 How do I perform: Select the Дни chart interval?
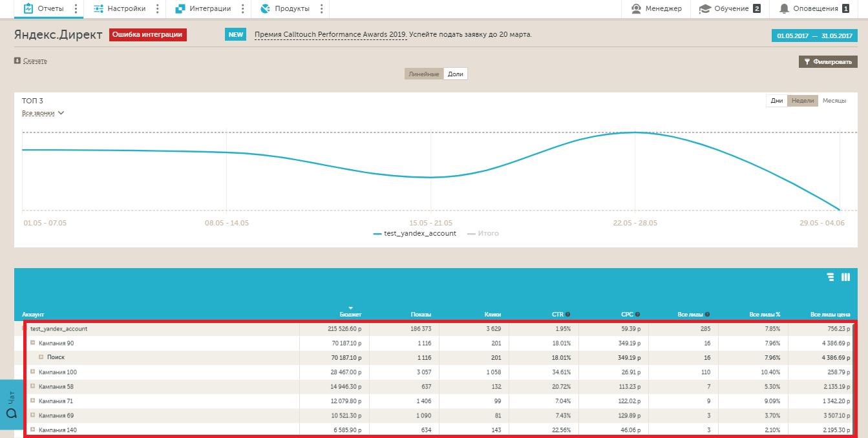[x=777, y=101]
